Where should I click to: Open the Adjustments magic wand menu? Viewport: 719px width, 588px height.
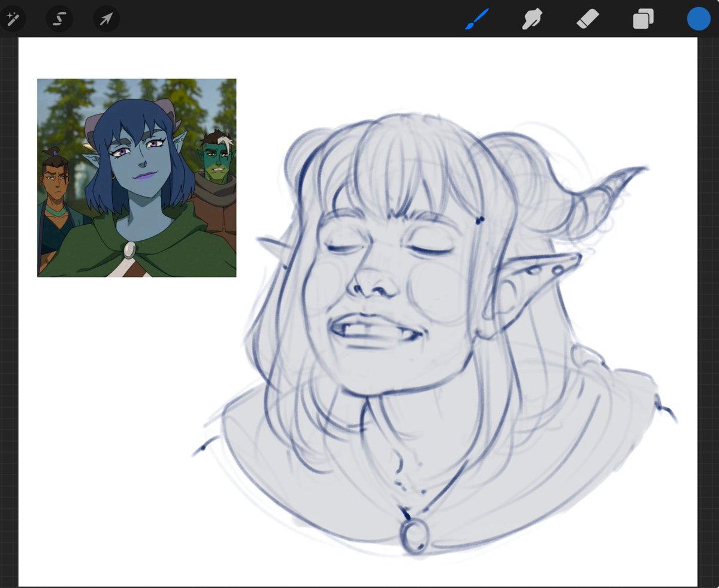(12, 19)
